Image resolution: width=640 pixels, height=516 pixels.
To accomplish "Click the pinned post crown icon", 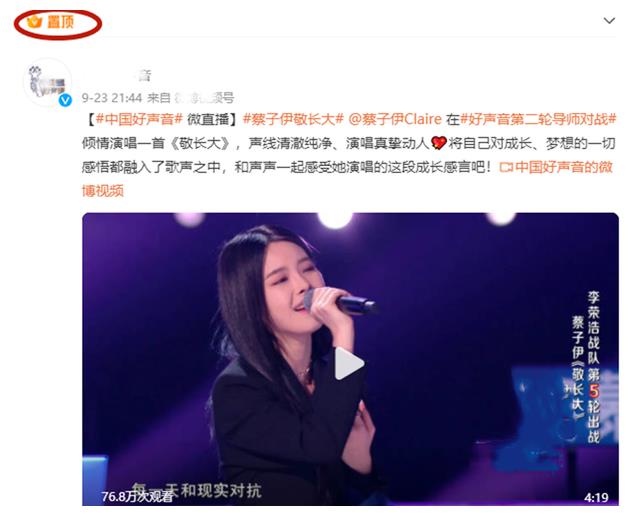I will point(34,21).
